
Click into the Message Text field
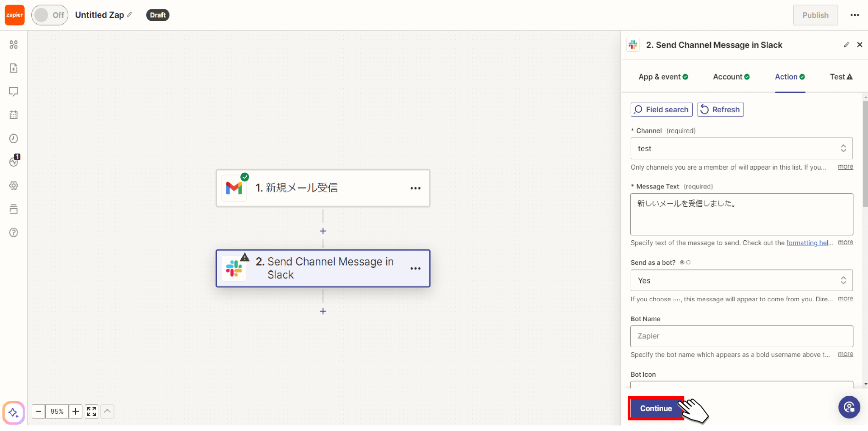(x=742, y=214)
